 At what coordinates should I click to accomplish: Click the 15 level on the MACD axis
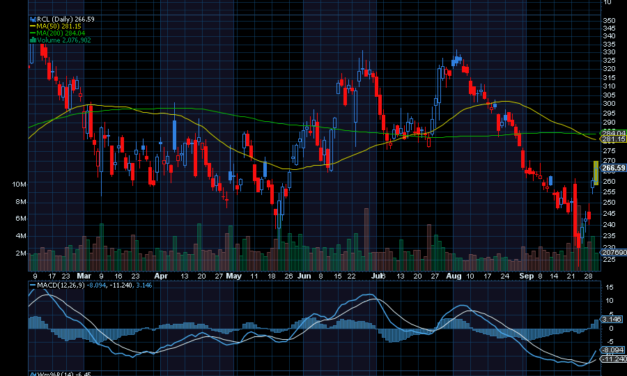[x=610, y=287]
